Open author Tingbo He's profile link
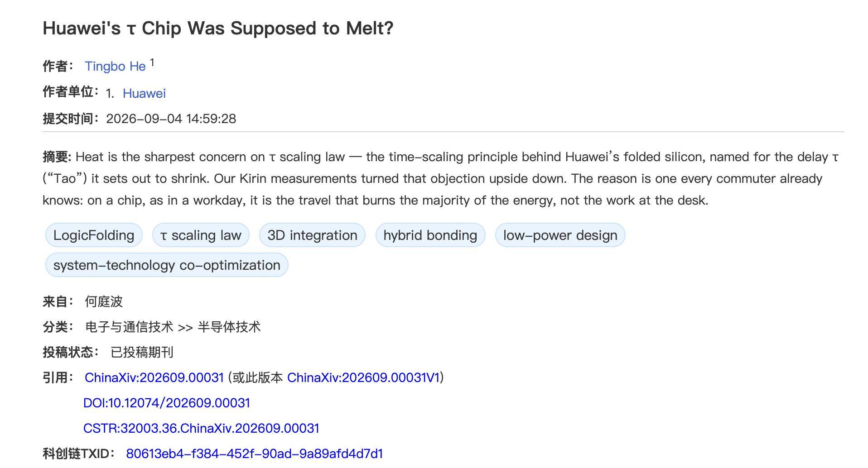 [x=115, y=66]
